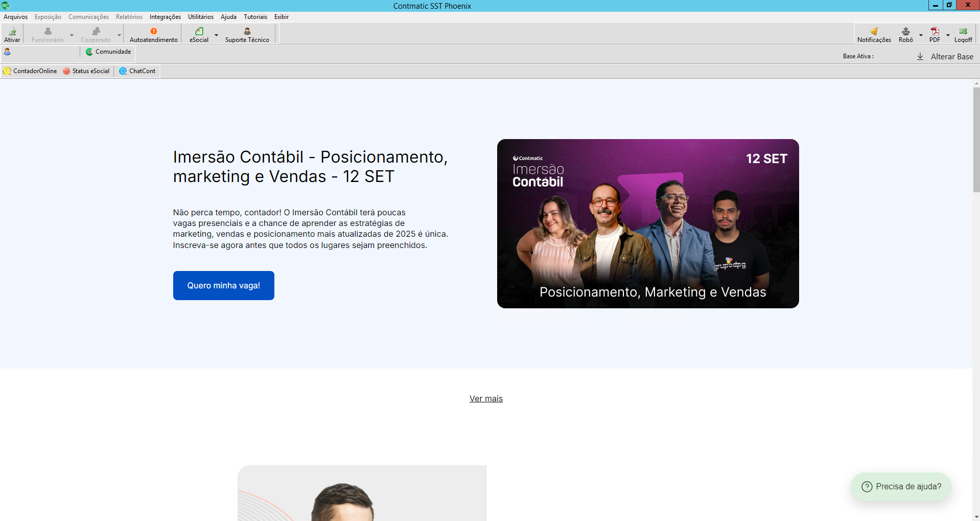Select the Cooperado toolbar button
Image resolution: width=980 pixels, height=521 pixels.
coord(96,34)
